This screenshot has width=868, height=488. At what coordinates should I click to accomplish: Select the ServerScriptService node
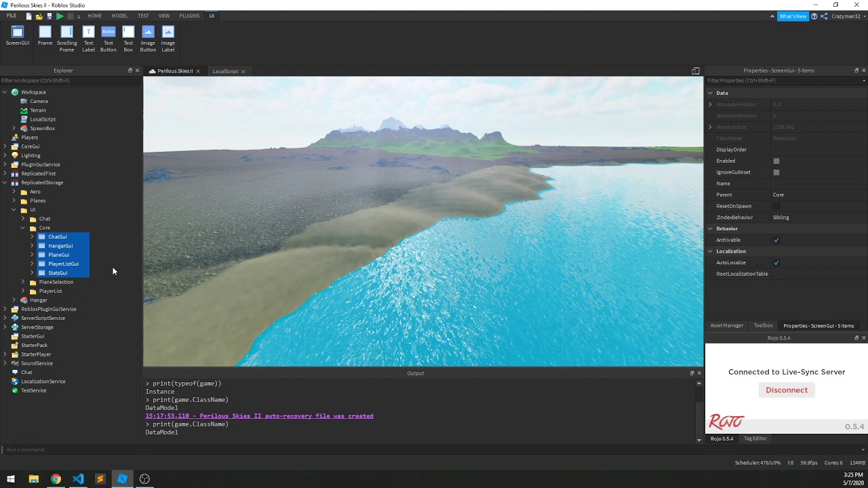(x=43, y=318)
